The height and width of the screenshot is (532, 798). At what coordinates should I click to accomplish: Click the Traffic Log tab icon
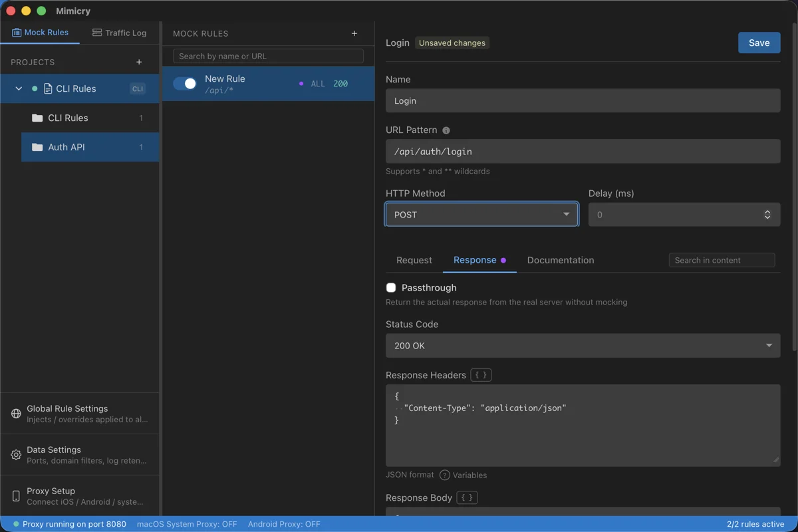(x=97, y=33)
